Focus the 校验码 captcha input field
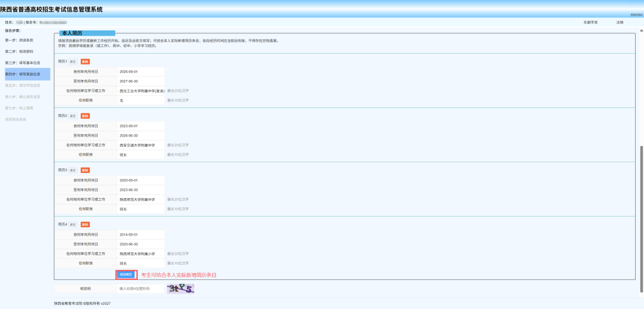644x309 pixels. pos(141,289)
